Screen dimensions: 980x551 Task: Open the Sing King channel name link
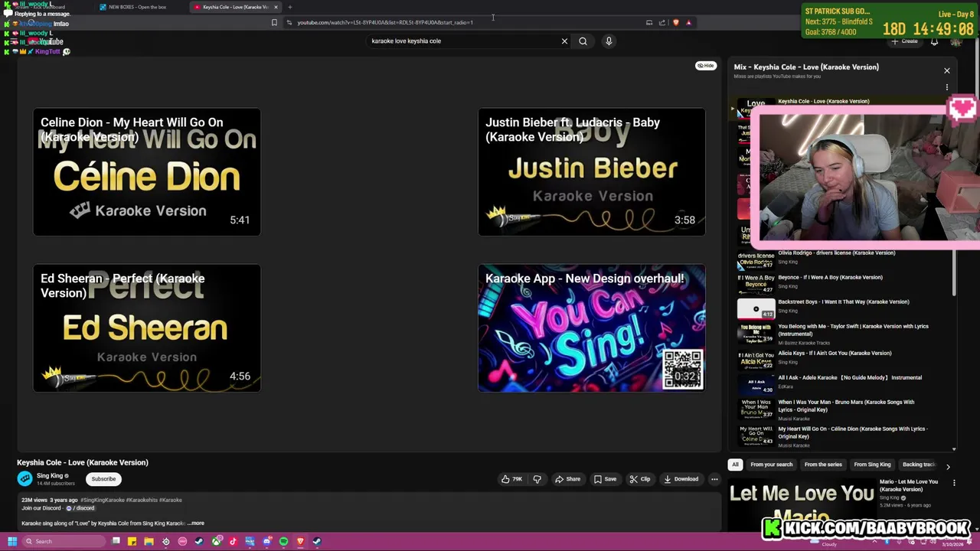(50, 476)
